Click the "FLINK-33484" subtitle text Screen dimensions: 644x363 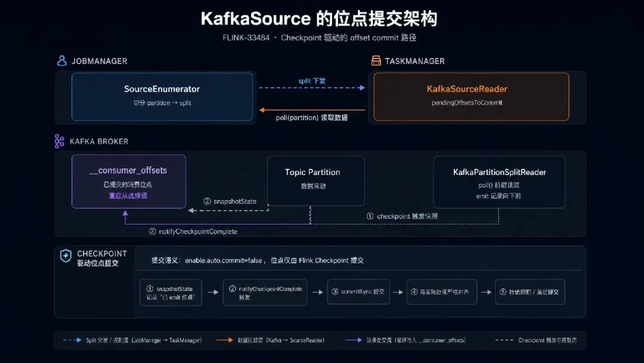click(246, 38)
